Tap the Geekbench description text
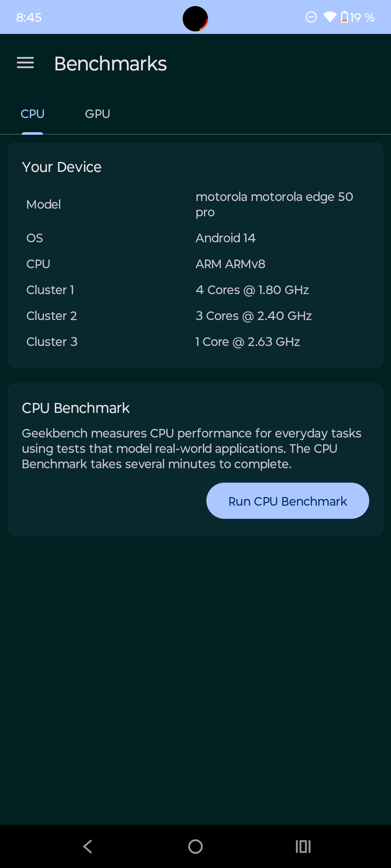This screenshot has height=868, width=391. coord(192,448)
